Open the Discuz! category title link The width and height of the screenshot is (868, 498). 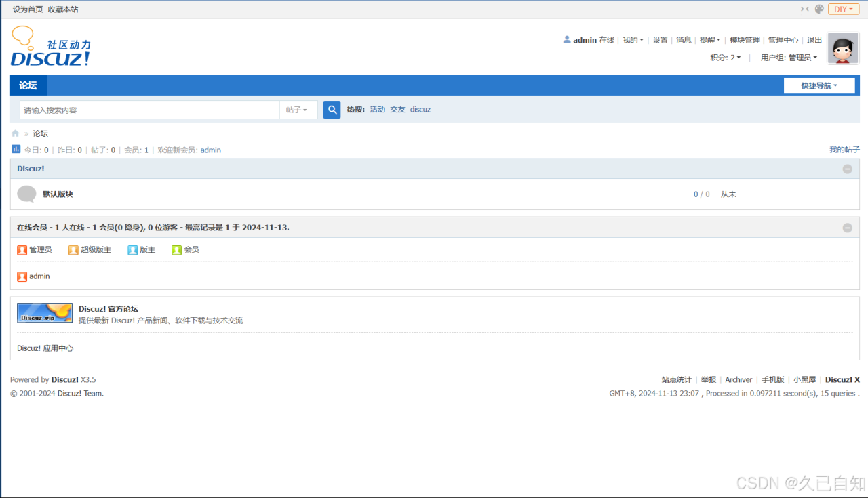click(31, 169)
